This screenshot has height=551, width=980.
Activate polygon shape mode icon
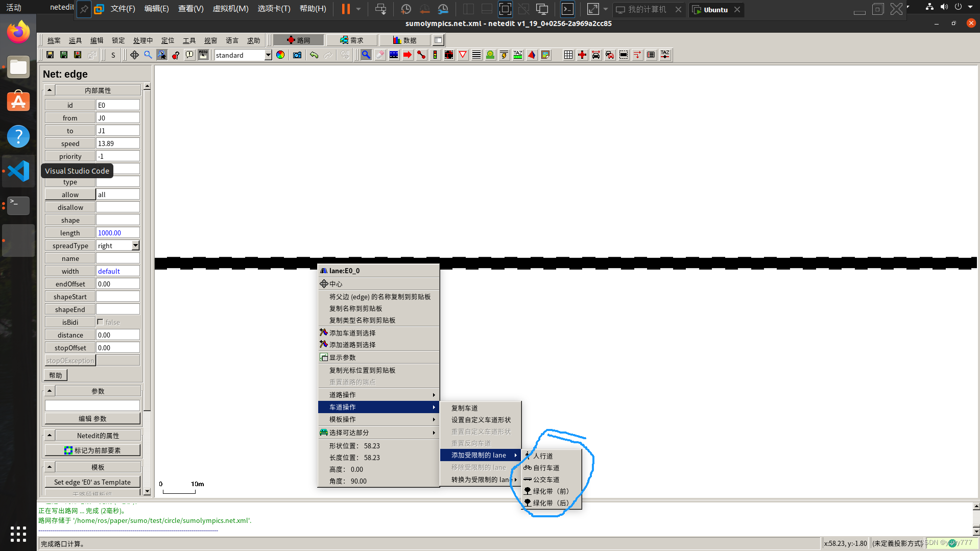click(x=532, y=55)
